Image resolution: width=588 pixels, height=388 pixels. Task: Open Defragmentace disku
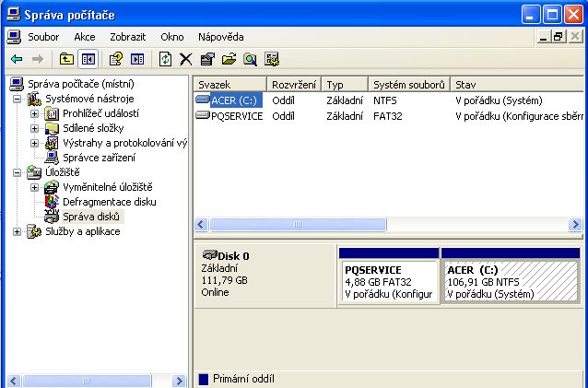[x=109, y=202]
